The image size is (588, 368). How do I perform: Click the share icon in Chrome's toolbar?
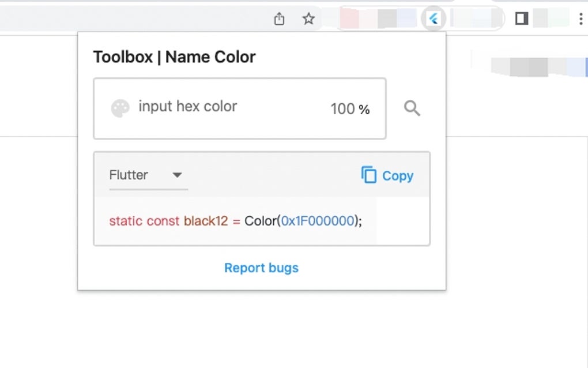click(279, 18)
